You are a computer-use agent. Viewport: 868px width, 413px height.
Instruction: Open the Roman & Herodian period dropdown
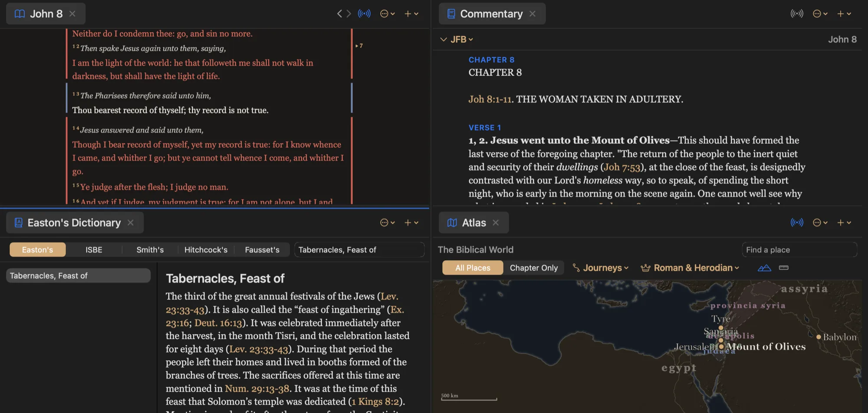(690, 268)
